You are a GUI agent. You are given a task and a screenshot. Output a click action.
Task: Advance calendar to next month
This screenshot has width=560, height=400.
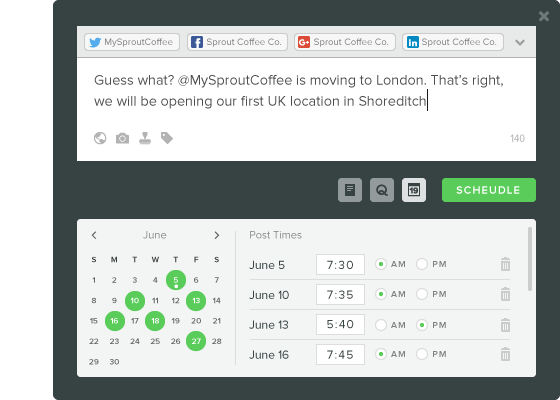point(216,235)
